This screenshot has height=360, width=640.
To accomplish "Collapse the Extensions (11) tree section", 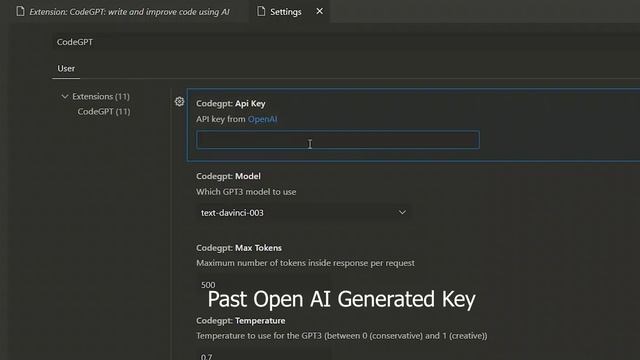I will click(x=64, y=97).
